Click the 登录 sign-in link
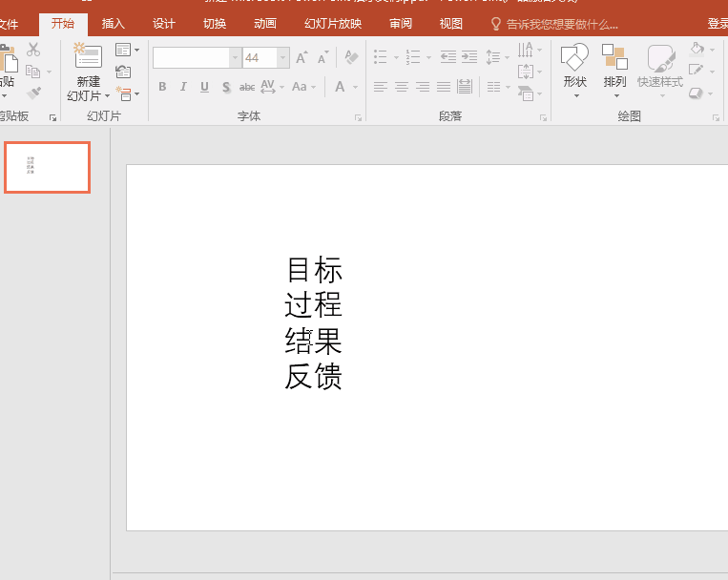 click(717, 24)
